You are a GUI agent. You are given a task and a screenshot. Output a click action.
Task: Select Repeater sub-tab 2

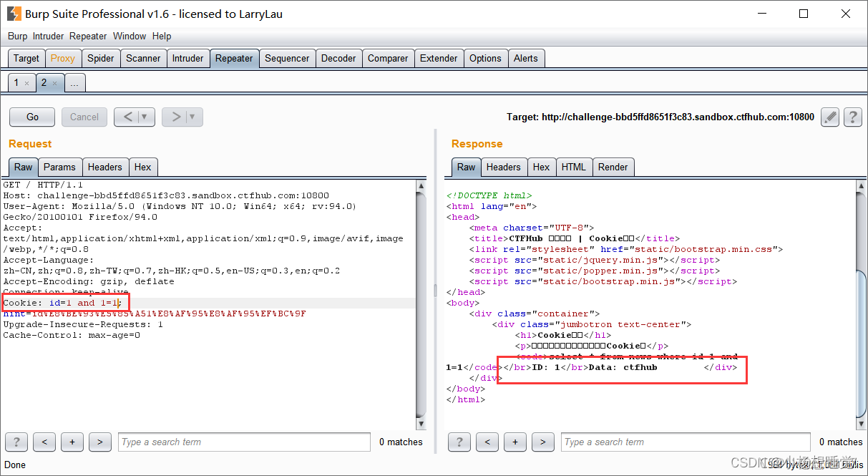[x=44, y=83]
